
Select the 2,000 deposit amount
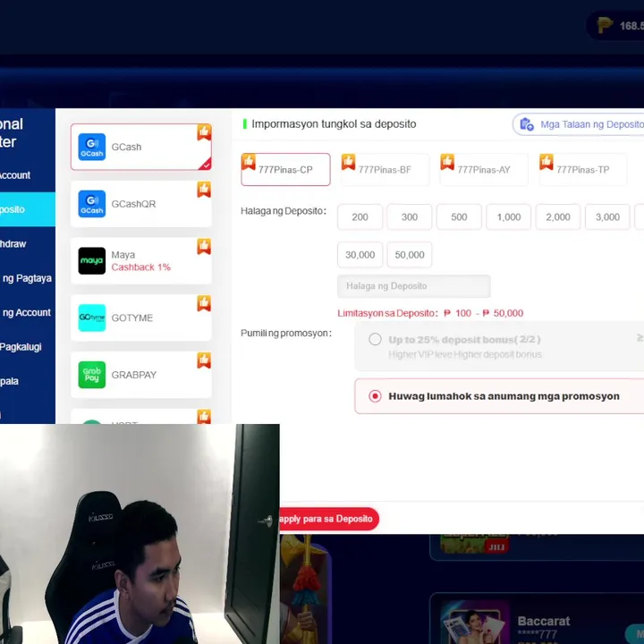point(558,216)
